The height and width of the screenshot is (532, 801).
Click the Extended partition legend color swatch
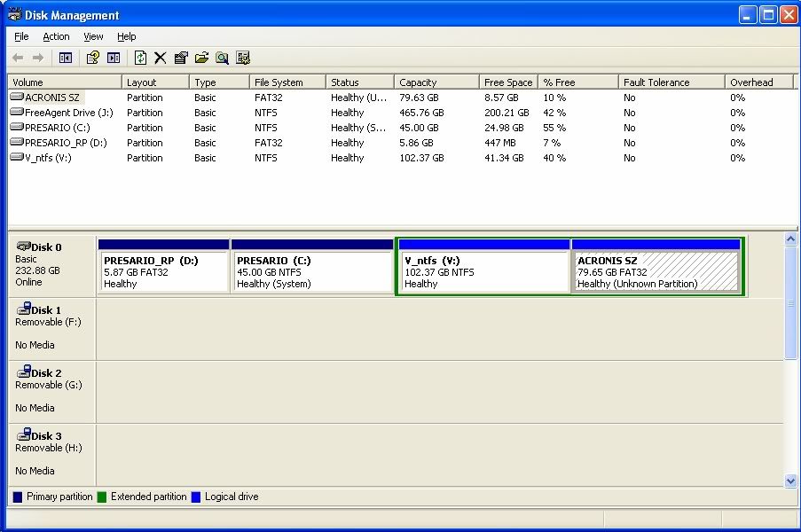102,497
